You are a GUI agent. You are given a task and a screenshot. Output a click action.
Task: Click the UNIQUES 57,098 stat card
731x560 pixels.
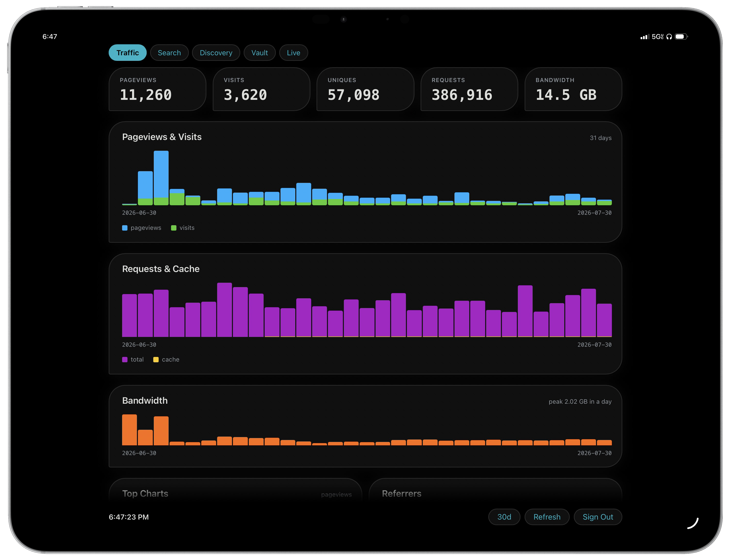pyautogui.click(x=365, y=89)
